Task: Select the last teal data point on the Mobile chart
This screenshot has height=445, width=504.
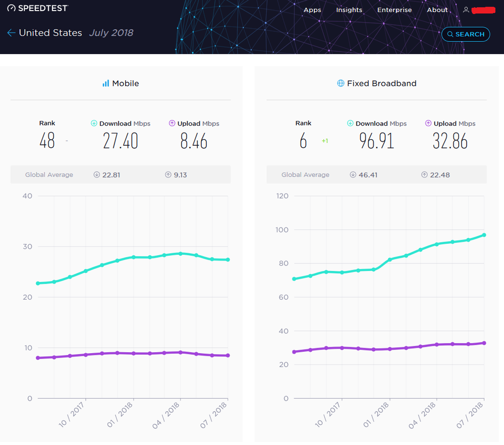Action: coord(228,259)
